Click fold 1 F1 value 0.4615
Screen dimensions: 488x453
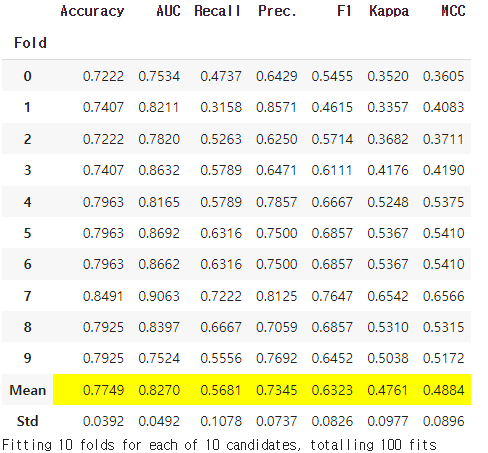332,107
